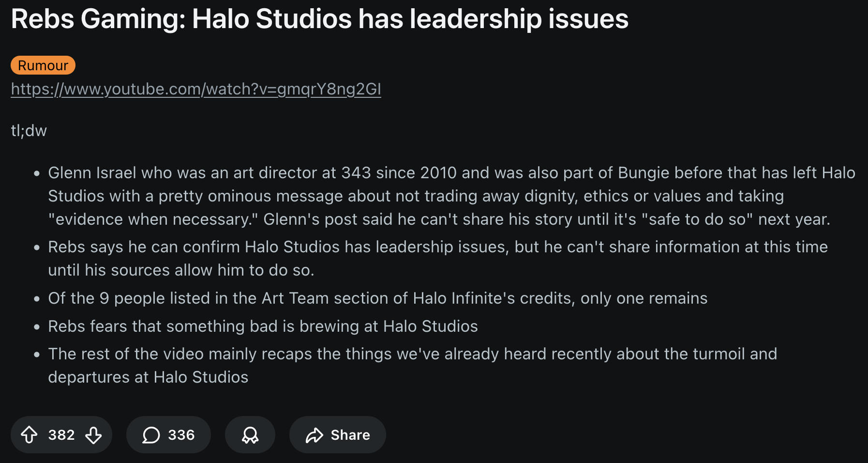Downvote the post with the down arrow
The image size is (868, 463).
point(93,434)
